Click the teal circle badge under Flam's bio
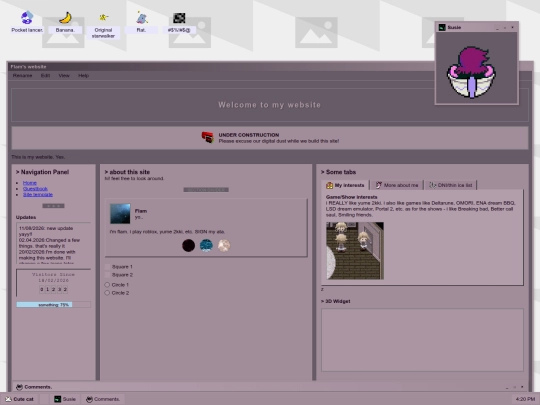 click(206, 246)
